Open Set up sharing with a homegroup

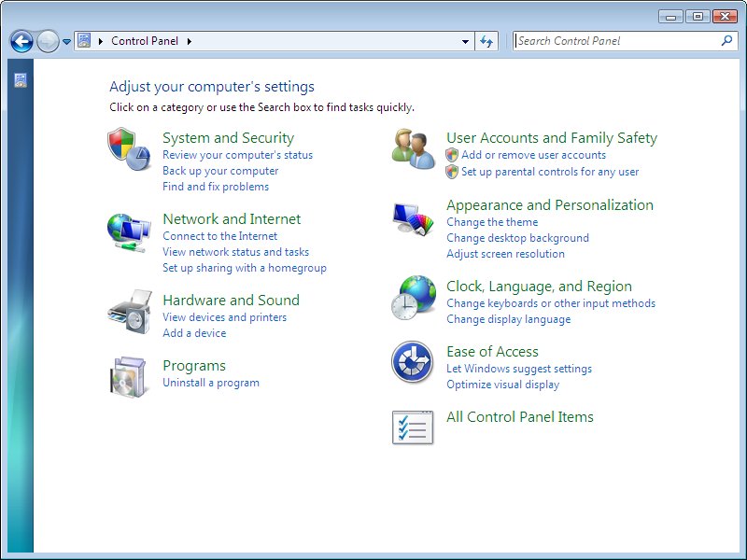pos(245,268)
